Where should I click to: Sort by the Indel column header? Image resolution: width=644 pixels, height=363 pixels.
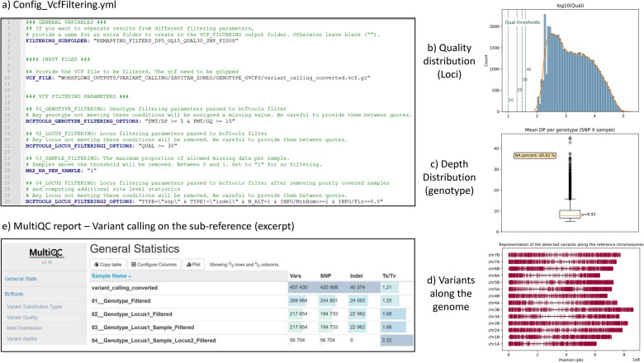point(356,276)
